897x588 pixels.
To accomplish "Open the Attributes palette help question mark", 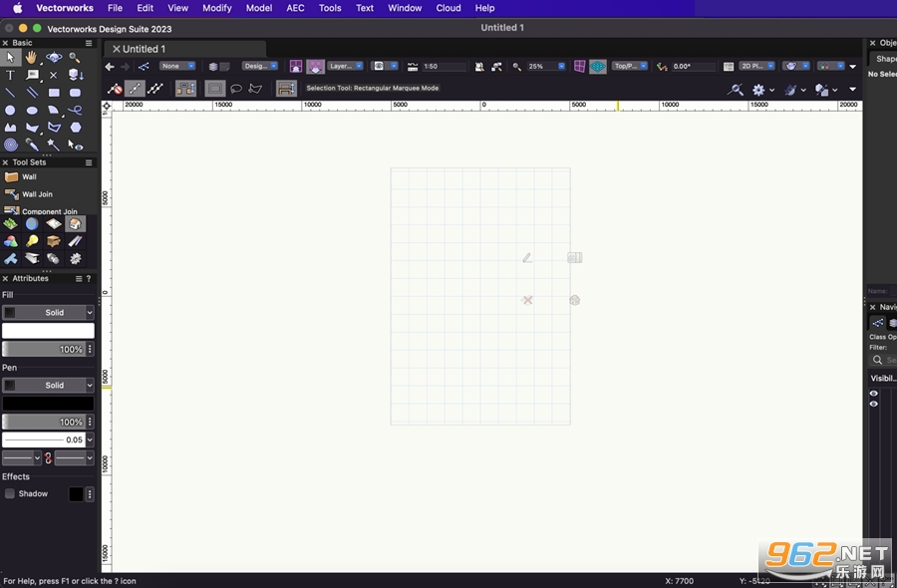I will [89, 279].
